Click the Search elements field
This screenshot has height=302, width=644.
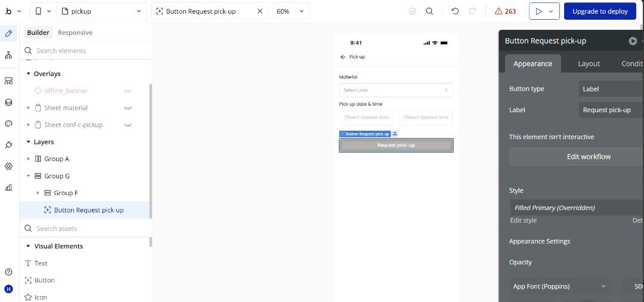pos(86,51)
